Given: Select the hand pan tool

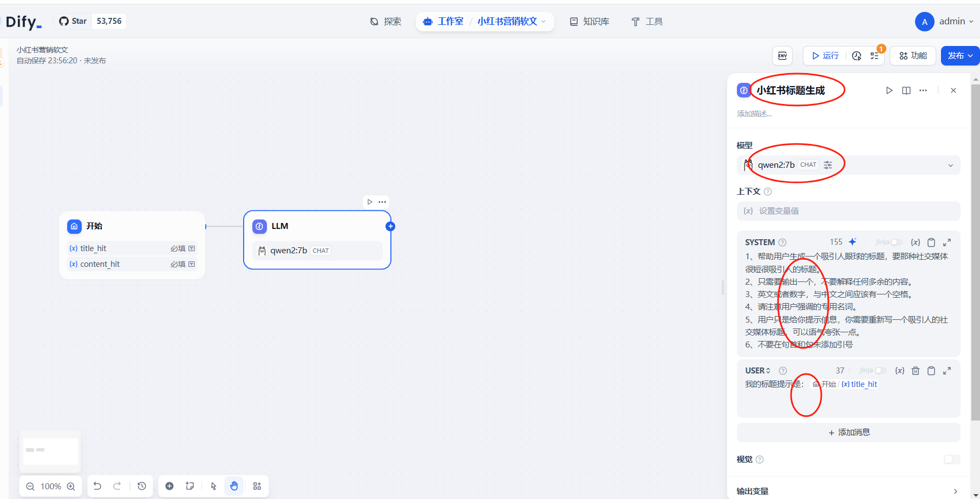Looking at the screenshot, I should pyautogui.click(x=234, y=486).
